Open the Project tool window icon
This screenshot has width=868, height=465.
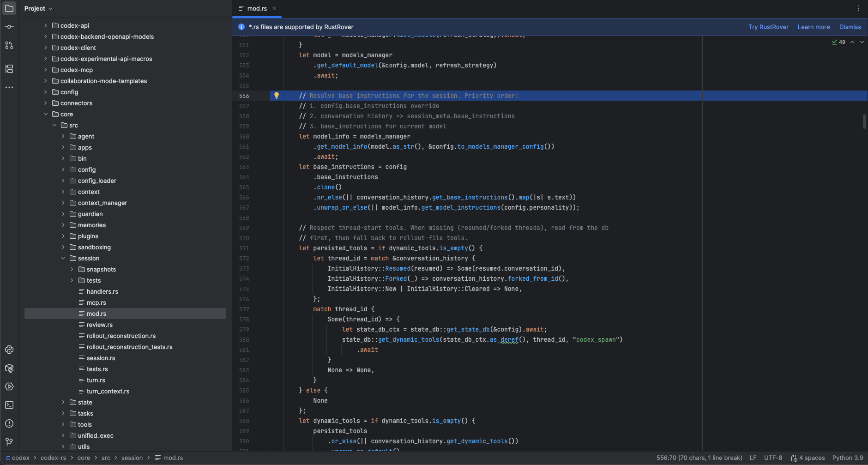(9, 8)
